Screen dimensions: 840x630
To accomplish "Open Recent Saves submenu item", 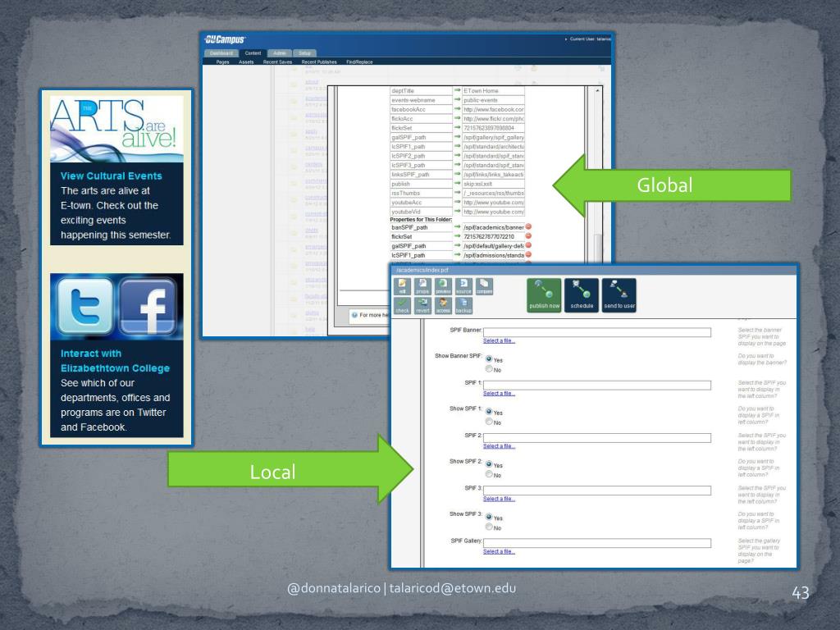I will 277,62.
